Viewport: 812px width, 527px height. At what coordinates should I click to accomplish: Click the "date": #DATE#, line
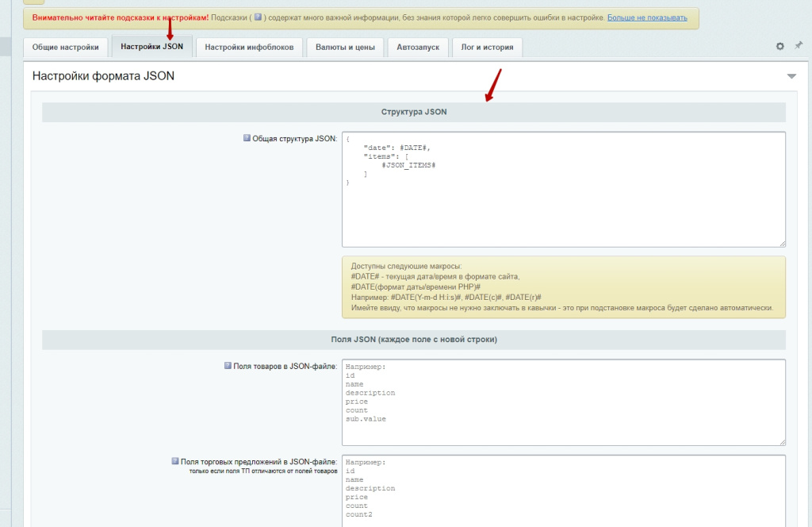click(x=396, y=148)
